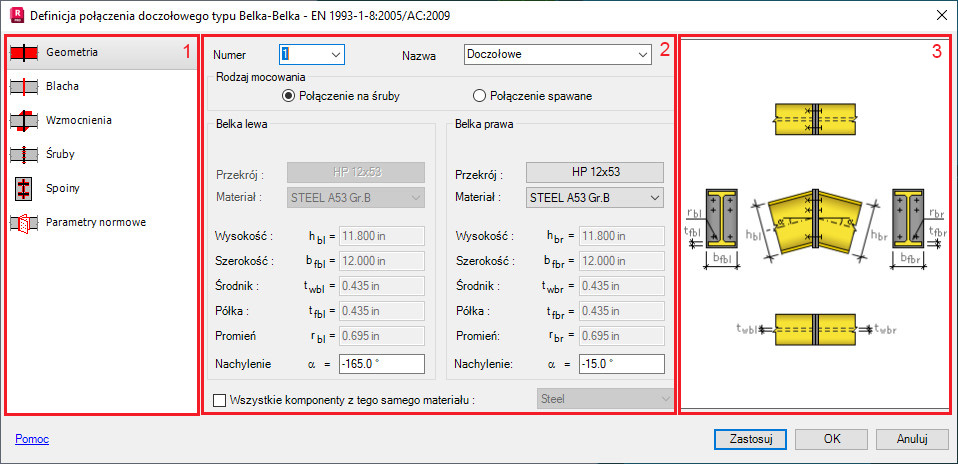
Task: Click Belka lewa Promień 0.695 in field
Action: click(382, 336)
